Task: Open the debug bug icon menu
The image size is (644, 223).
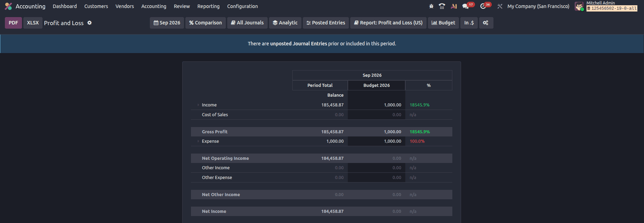Action: [x=431, y=6]
